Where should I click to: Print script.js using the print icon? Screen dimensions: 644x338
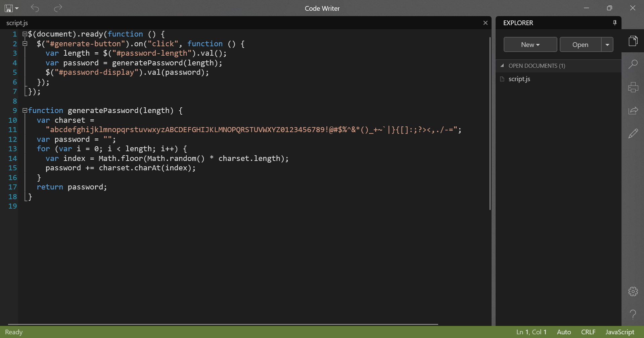click(633, 87)
